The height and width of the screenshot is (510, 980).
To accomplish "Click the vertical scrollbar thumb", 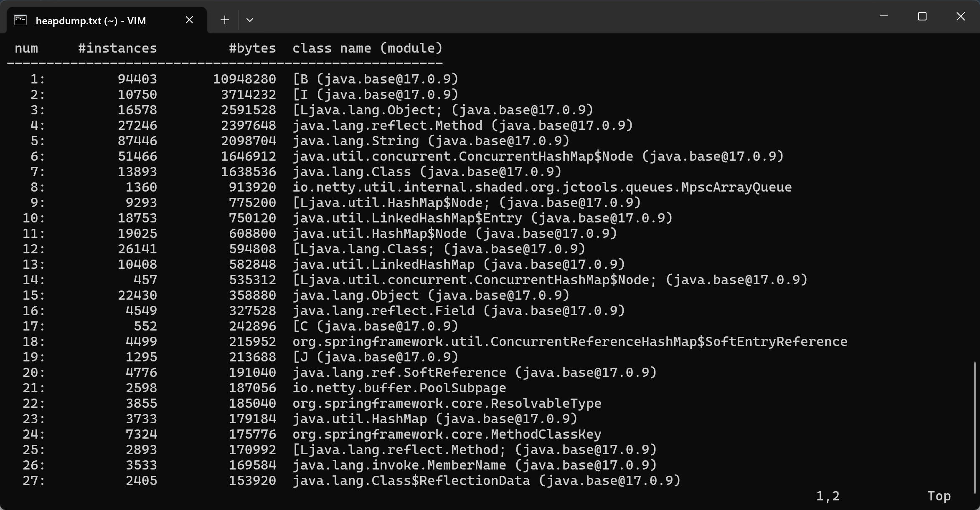I will (975, 426).
